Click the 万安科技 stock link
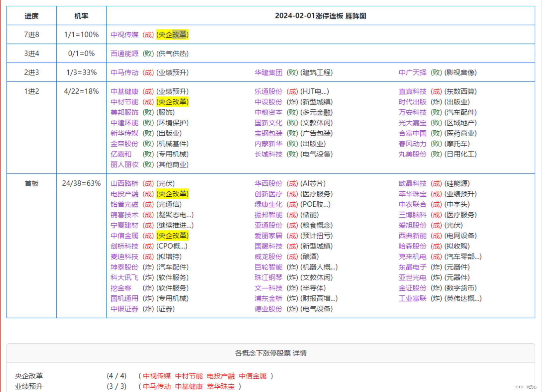542x392 pixels. pyautogui.click(x=413, y=112)
